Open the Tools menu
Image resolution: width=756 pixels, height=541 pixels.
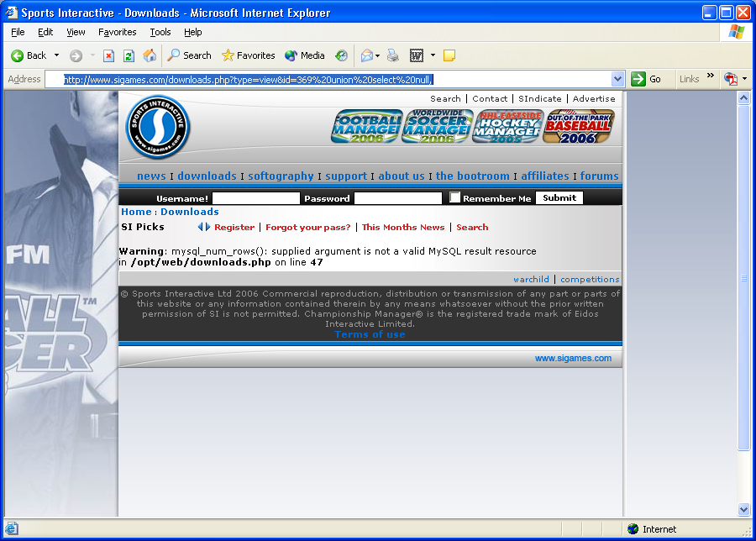160,32
